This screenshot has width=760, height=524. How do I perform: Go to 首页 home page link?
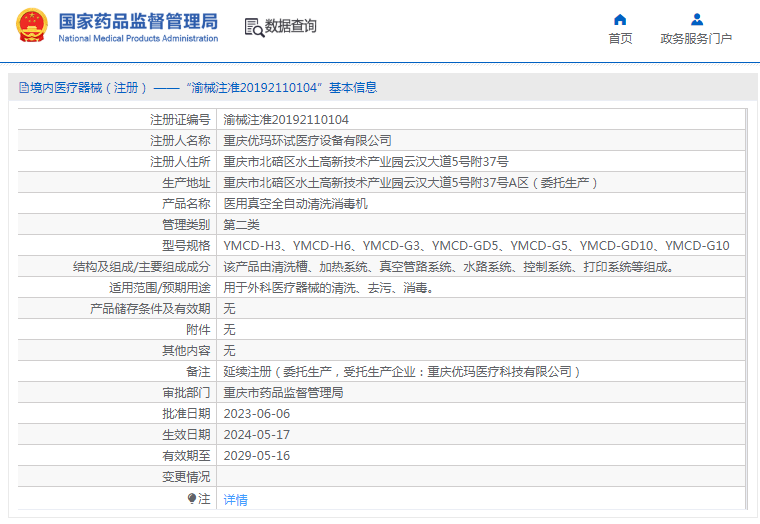click(x=620, y=38)
